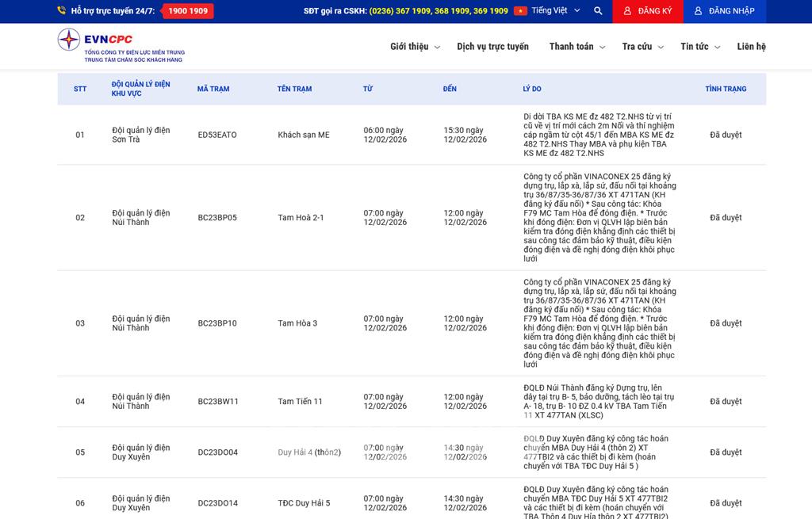The width and height of the screenshot is (812, 519).
Task: Click the Tình trạng column header
Action: click(x=726, y=89)
